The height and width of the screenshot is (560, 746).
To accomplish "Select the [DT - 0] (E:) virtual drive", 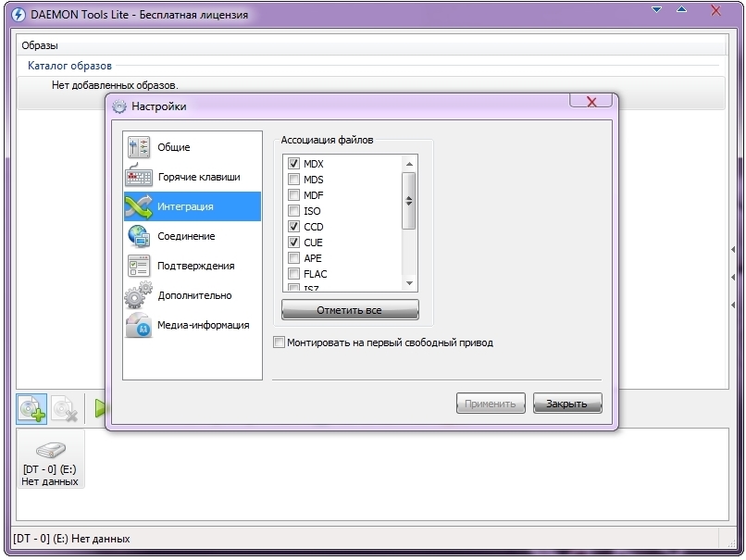I will tap(50, 459).
